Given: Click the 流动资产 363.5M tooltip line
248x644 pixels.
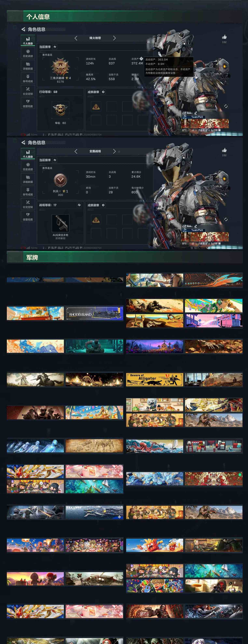Looking at the screenshot, I should [157, 60].
